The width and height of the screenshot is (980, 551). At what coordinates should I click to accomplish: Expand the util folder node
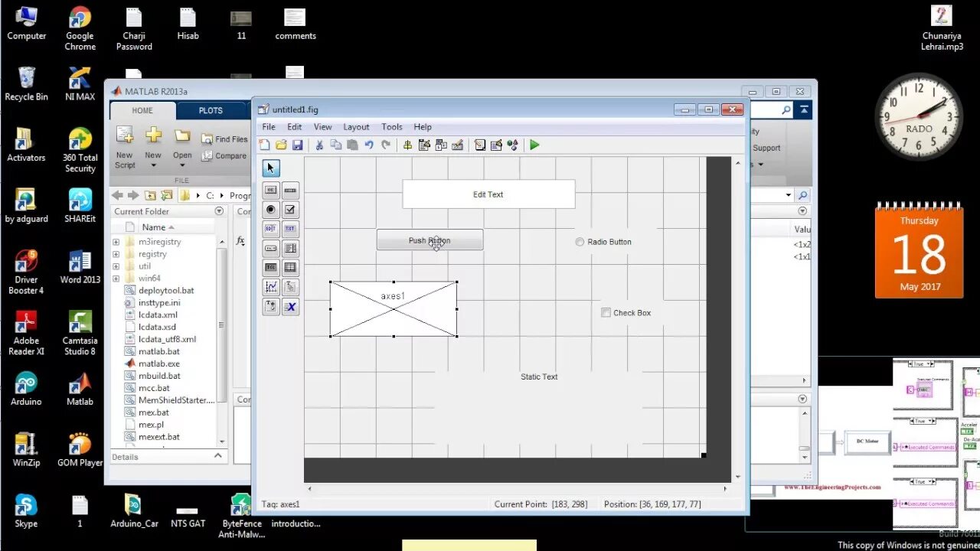[x=116, y=266]
